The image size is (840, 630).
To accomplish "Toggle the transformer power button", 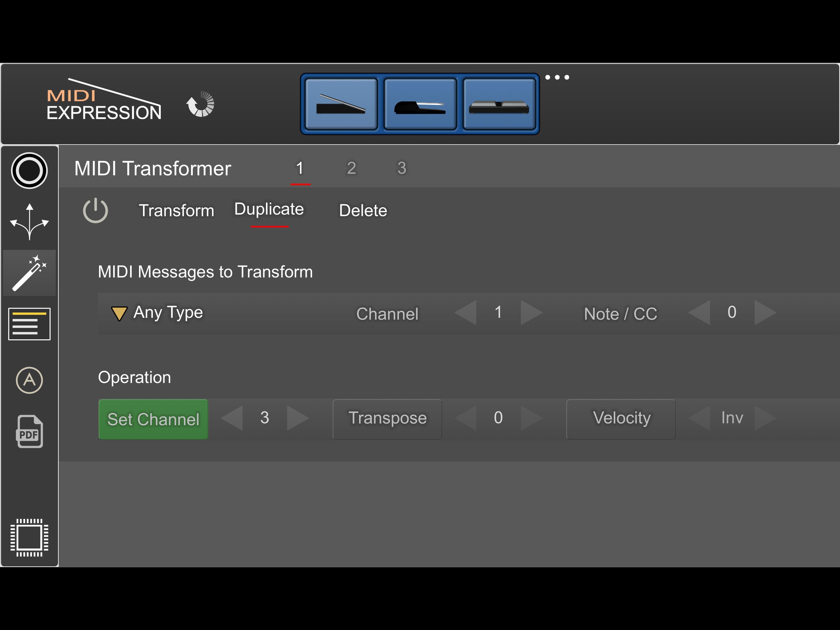I will click(x=95, y=210).
